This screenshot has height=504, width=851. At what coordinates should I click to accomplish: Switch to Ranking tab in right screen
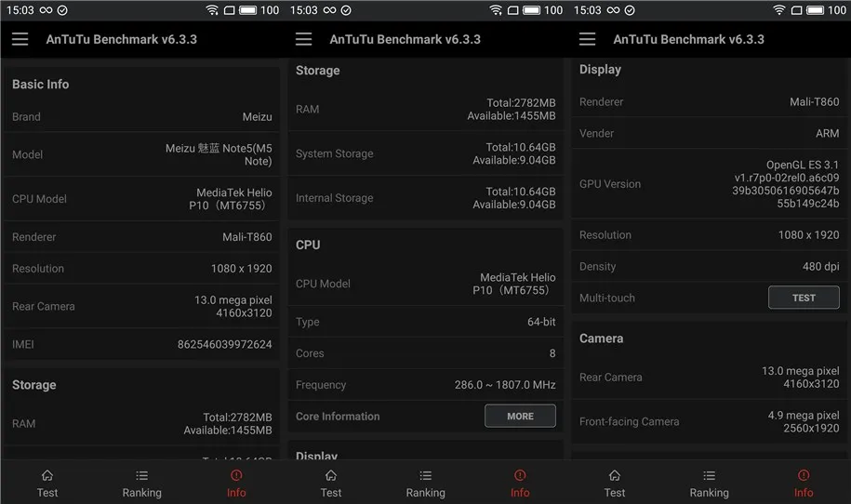pos(709,483)
